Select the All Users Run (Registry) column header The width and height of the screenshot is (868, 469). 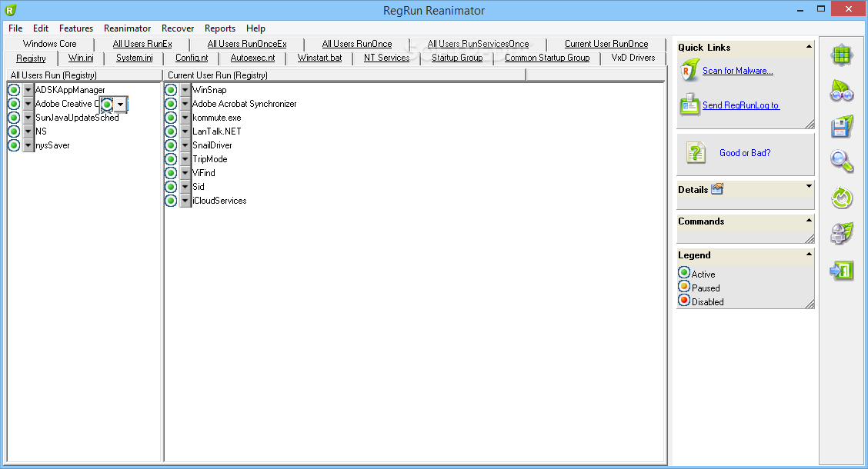(84, 75)
